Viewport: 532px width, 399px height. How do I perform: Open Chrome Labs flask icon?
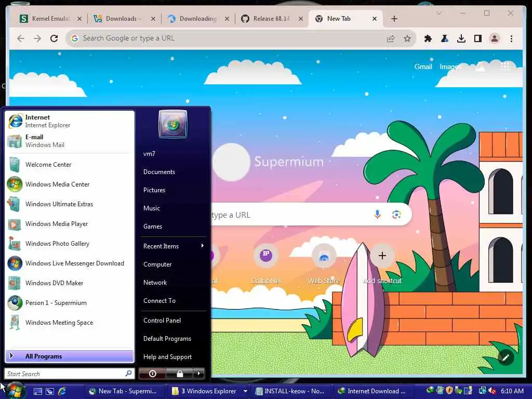pyautogui.click(x=445, y=38)
